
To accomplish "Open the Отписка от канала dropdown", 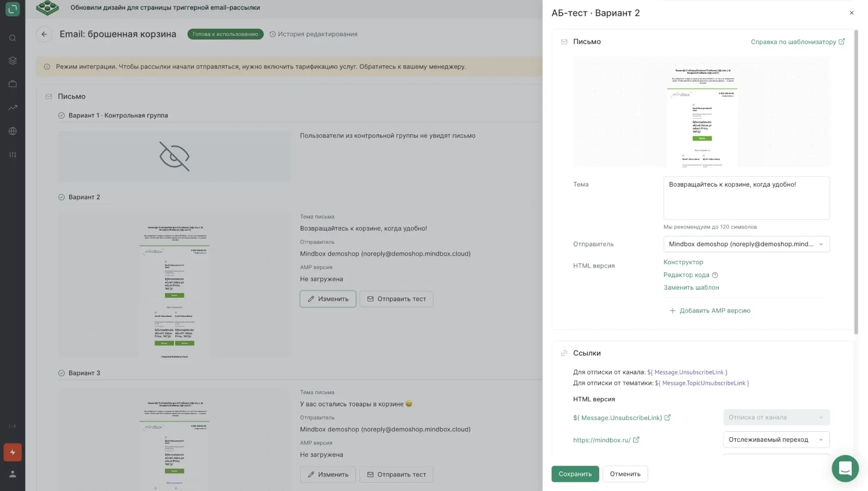I will [776, 418].
